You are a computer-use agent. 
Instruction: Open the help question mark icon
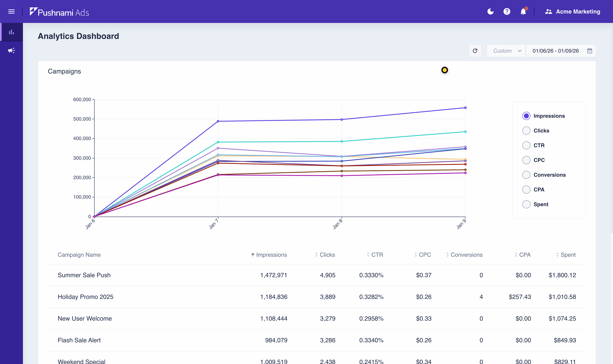[507, 11]
